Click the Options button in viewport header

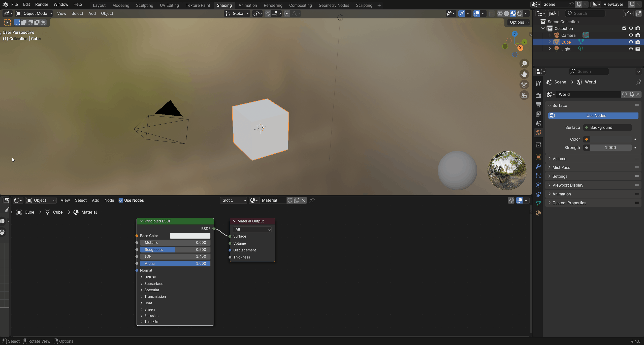click(x=519, y=22)
